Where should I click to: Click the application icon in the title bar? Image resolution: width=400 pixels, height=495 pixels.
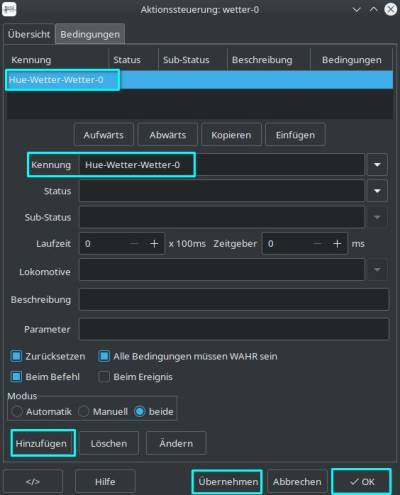click(9, 9)
